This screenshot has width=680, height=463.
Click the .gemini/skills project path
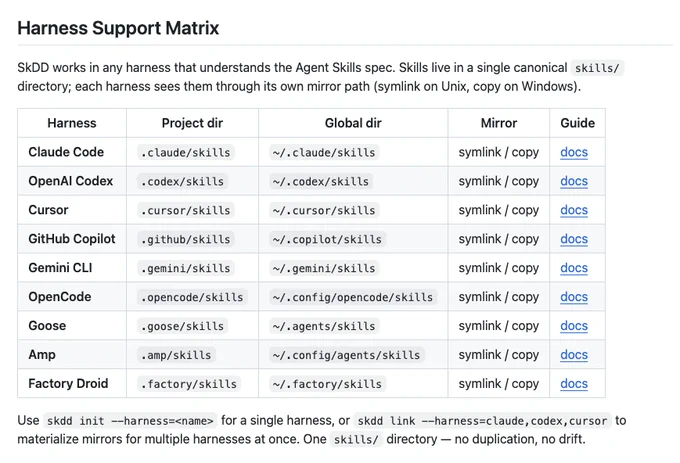186,269
